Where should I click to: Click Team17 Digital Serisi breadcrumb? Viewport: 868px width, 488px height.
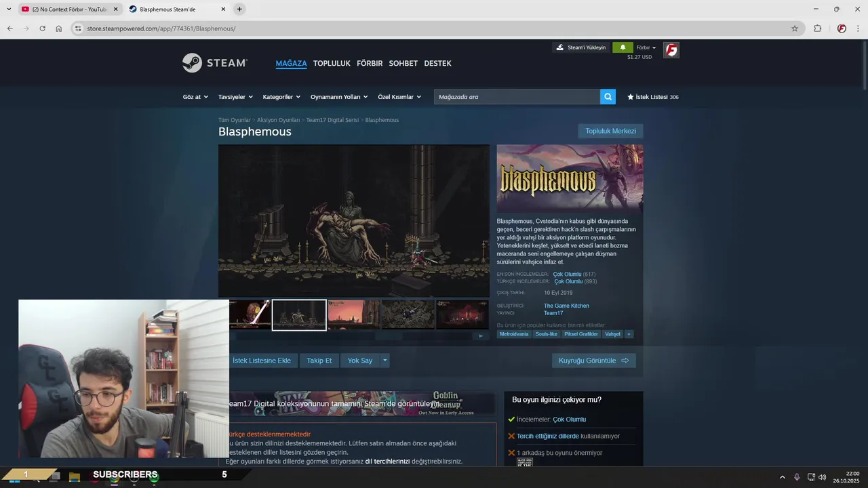(x=332, y=120)
